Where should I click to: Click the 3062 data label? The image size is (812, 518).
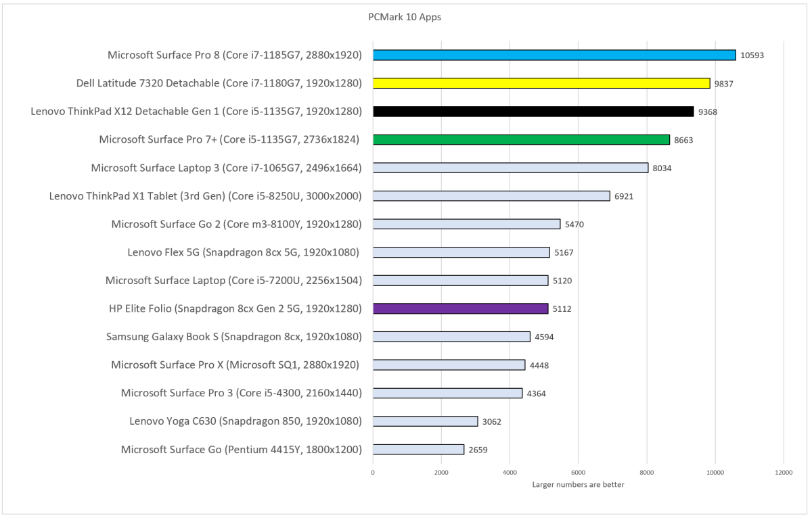(491, 422)
